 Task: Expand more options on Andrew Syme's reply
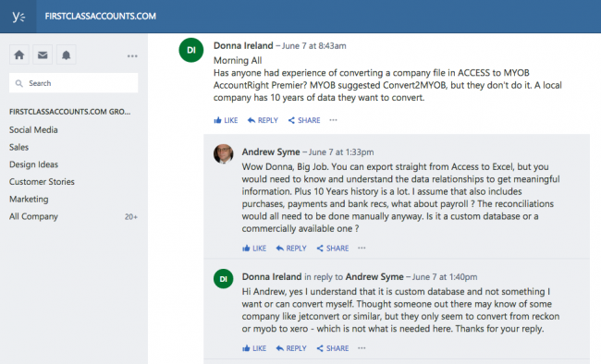[362, 248]
